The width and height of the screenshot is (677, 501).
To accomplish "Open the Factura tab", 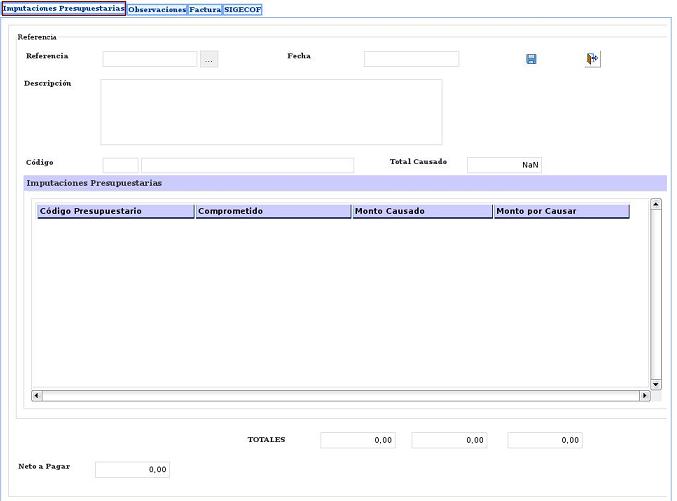I will [x=205, y=9].
